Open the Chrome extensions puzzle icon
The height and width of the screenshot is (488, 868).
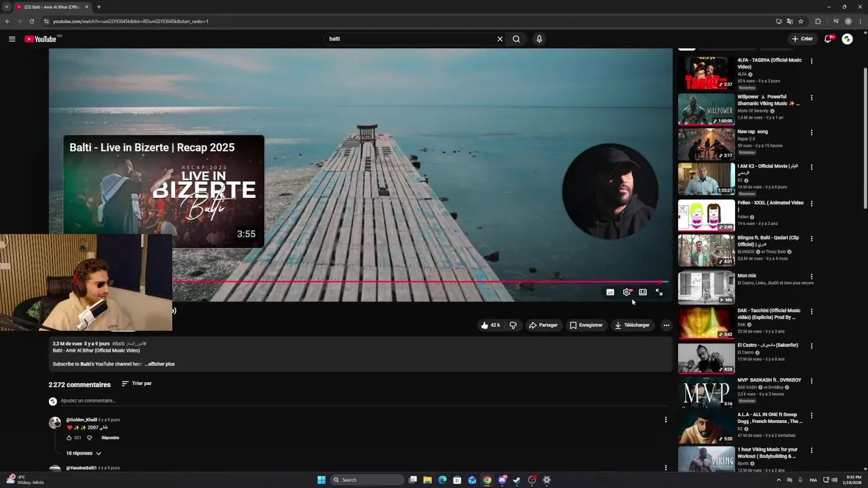[818, 21]
